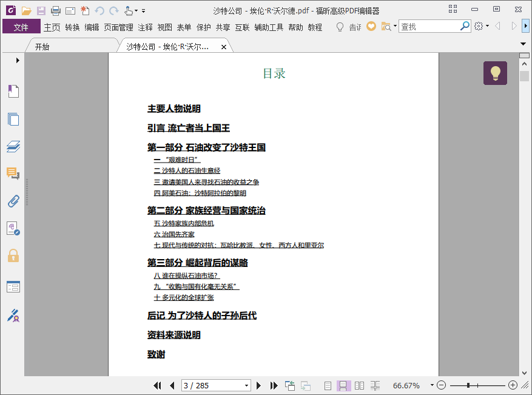Screen dimensions: 532x395
Task: Click the magnifier search icon
Action: click(465, 26)
